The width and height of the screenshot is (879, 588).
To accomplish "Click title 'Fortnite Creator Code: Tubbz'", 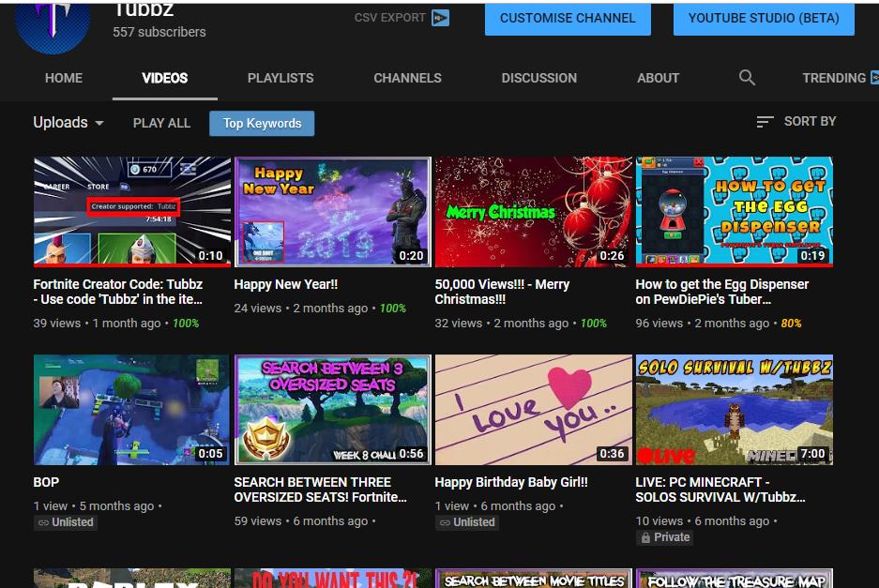I will coord(117,292).
